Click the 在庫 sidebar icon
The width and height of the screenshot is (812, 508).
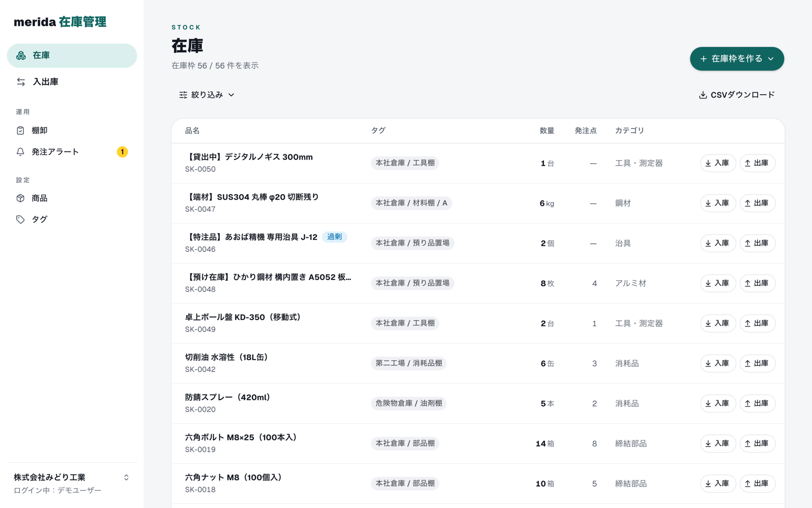[21, 55]
